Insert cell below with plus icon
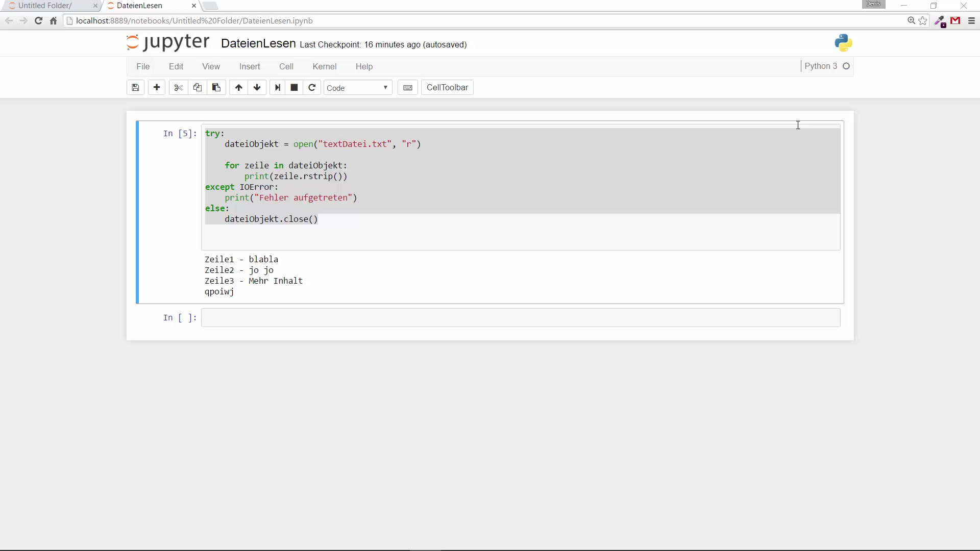The image size is (980, 551). (x=157, y=88)
